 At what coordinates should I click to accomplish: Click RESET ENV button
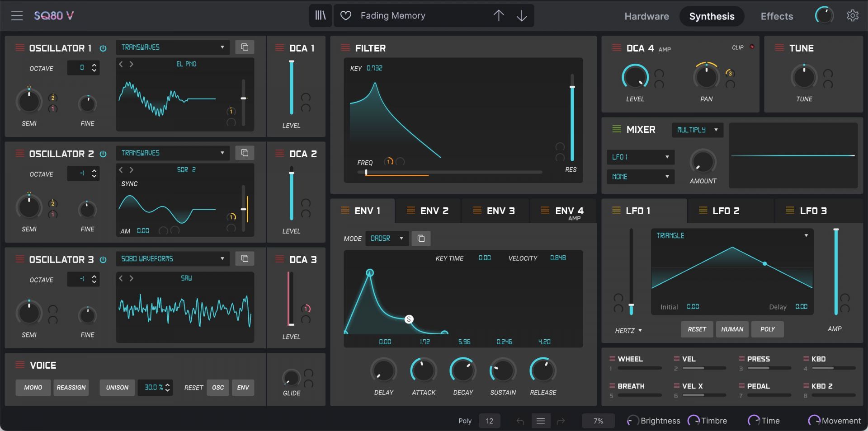(243, 388)
